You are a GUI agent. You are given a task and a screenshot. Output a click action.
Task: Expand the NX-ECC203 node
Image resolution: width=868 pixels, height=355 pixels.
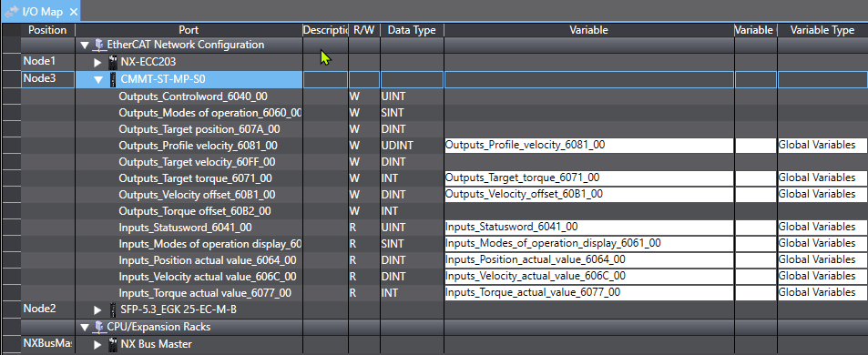(98, 63)
